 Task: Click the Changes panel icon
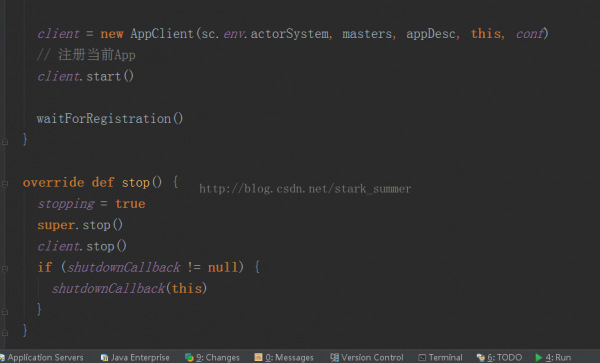coord(189,357)
